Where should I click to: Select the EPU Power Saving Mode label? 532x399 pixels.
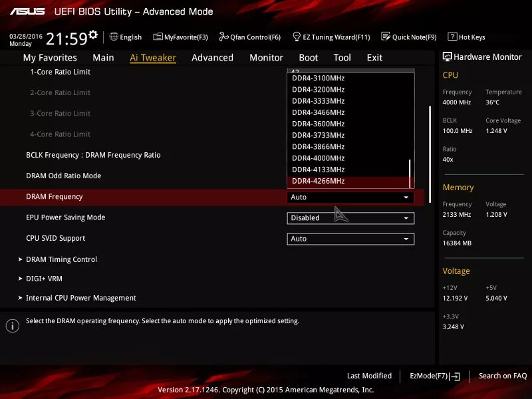click(65, 217)
